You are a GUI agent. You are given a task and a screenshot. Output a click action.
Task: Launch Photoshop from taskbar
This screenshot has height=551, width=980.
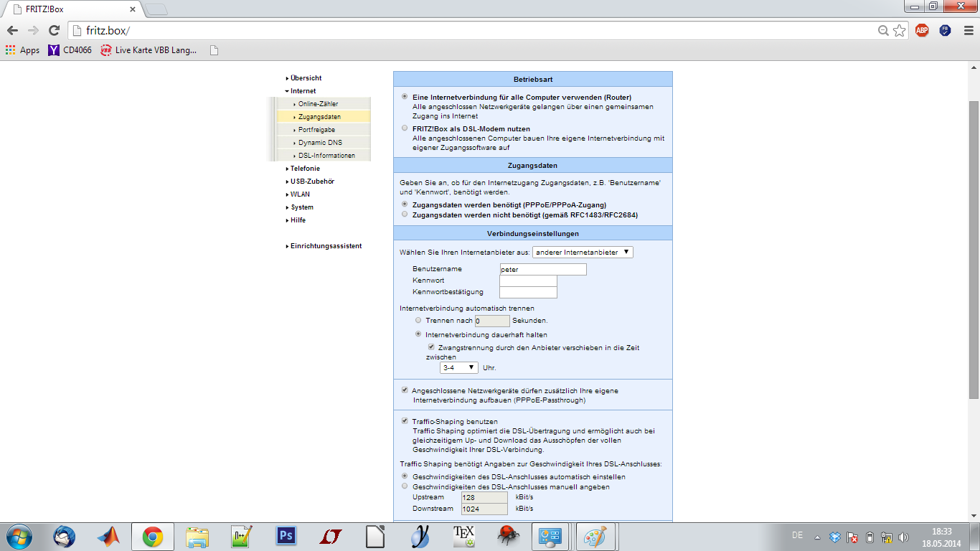click(x=286, y=537)
